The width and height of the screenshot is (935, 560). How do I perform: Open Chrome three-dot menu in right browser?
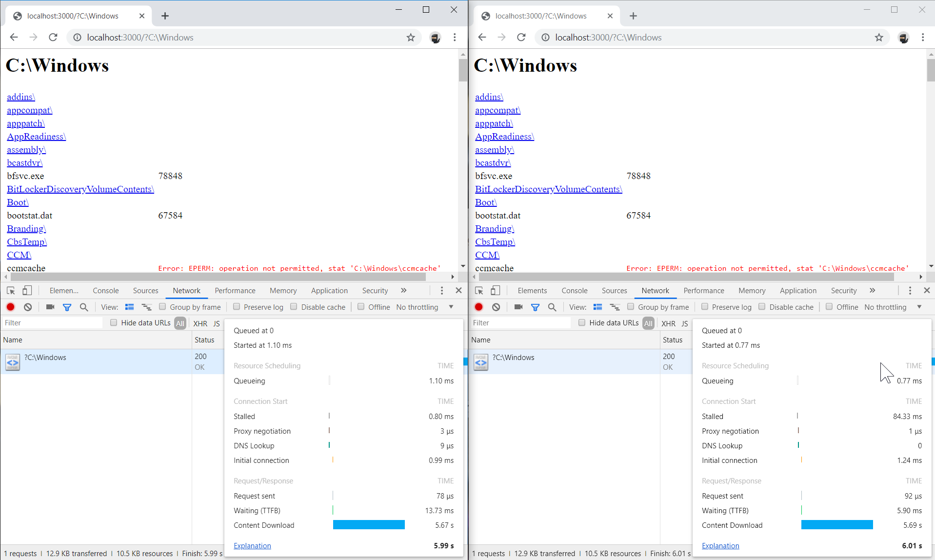point(923,38)
